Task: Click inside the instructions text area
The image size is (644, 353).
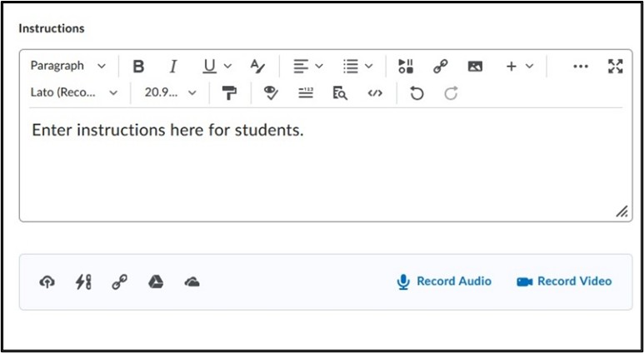Action: click(x=326, y=164)
